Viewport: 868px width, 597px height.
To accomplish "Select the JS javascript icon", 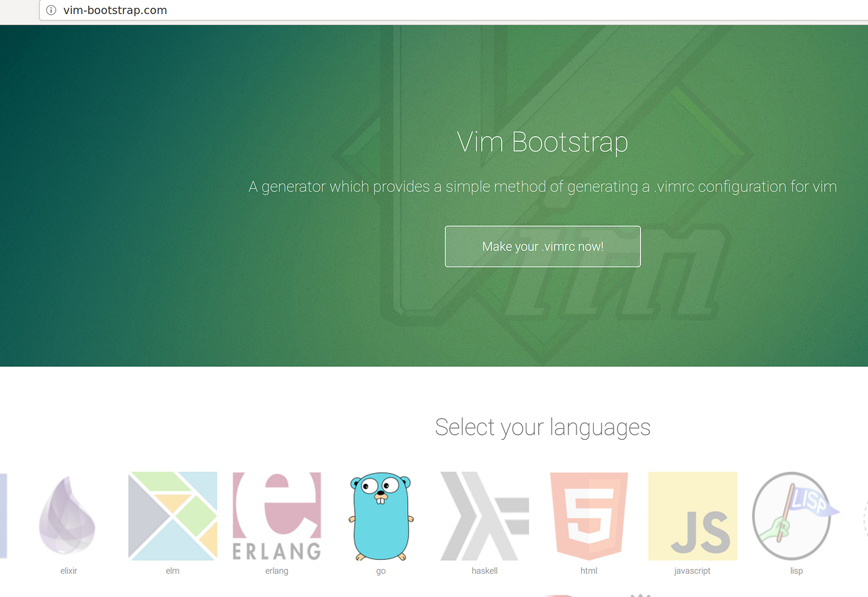I will point(692,516).
